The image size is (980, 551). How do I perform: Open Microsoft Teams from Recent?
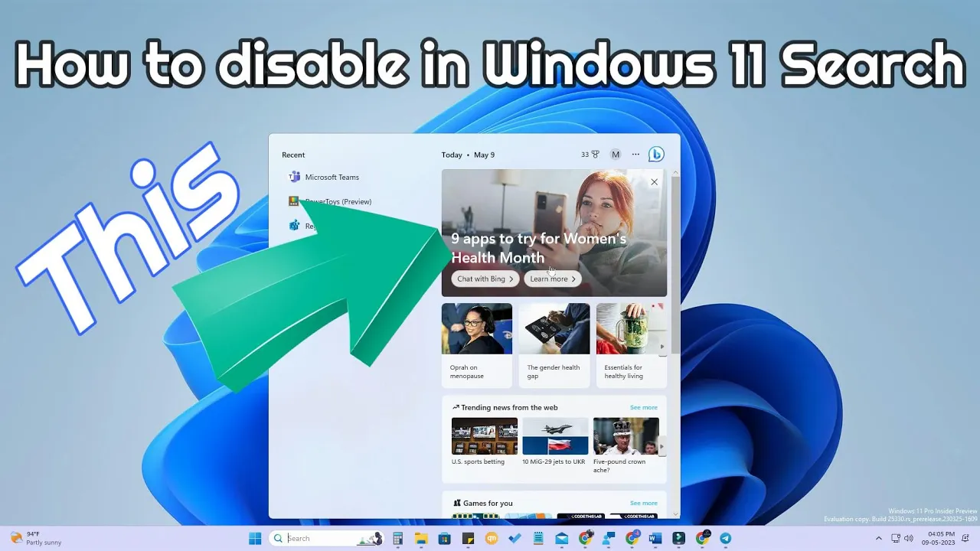tap(323, 177)
